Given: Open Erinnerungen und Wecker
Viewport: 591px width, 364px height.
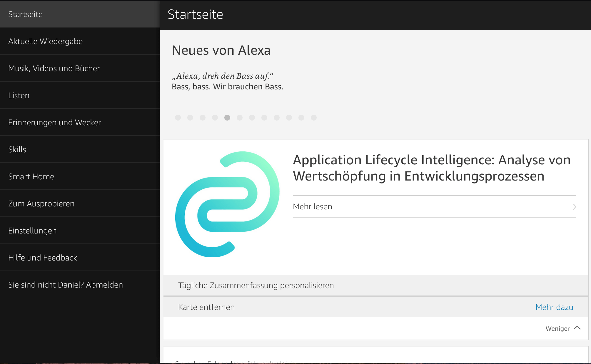Looking at the screenshot, I should (x=55, y=122).
